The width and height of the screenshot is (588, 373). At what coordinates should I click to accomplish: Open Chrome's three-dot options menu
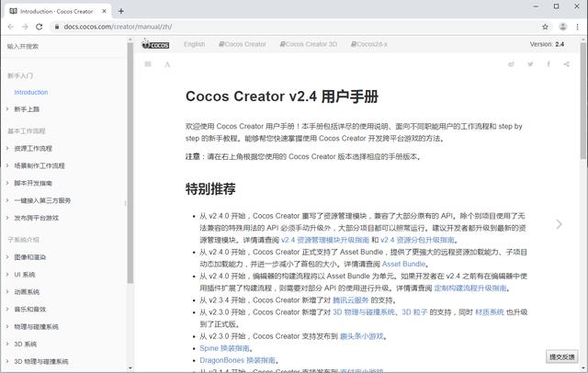click(x=578, y=27)
